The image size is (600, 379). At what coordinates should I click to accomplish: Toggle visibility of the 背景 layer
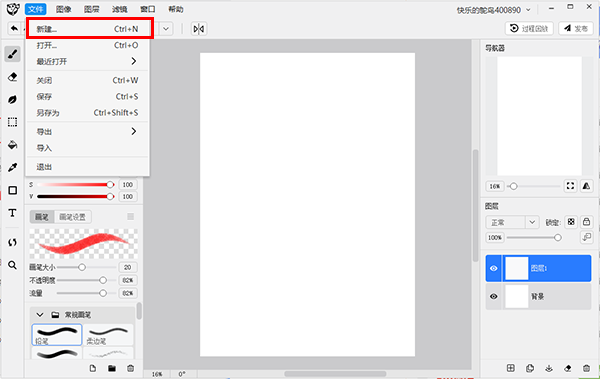pos(494,296)
